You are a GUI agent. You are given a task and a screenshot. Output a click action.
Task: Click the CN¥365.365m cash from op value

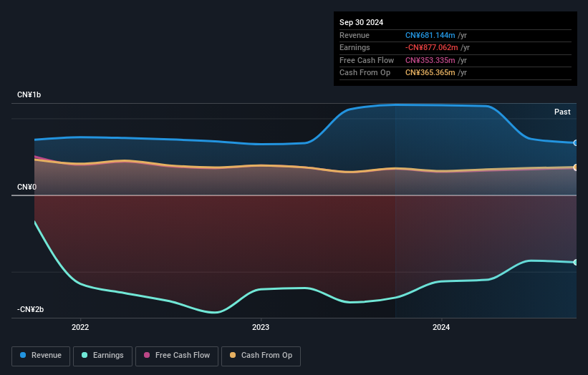430,73
